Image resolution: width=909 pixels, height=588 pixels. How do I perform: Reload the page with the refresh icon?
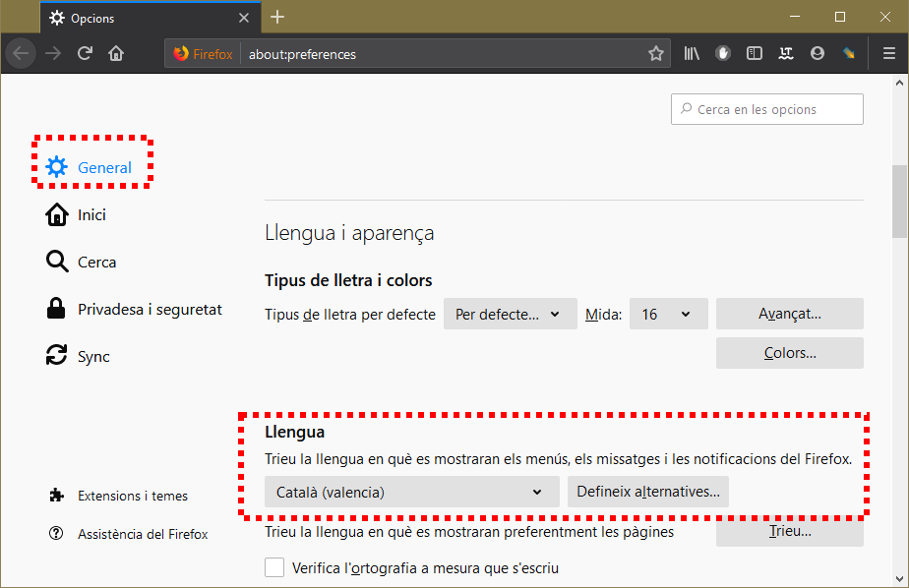85,54
